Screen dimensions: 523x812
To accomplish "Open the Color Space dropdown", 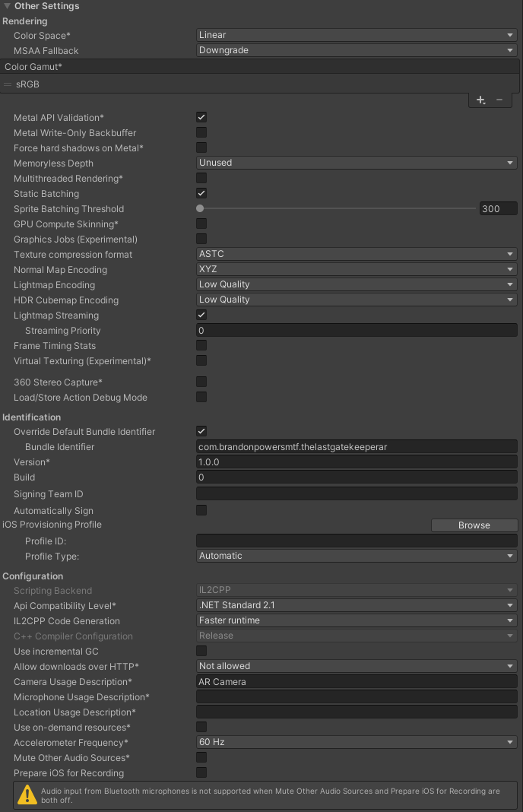I will (x=357, y=35).
